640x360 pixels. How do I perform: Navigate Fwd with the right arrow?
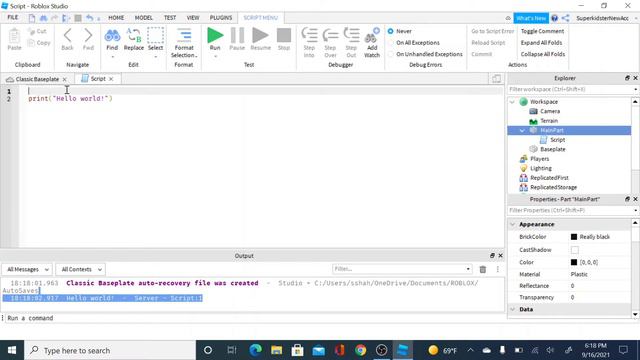[88, 36]
